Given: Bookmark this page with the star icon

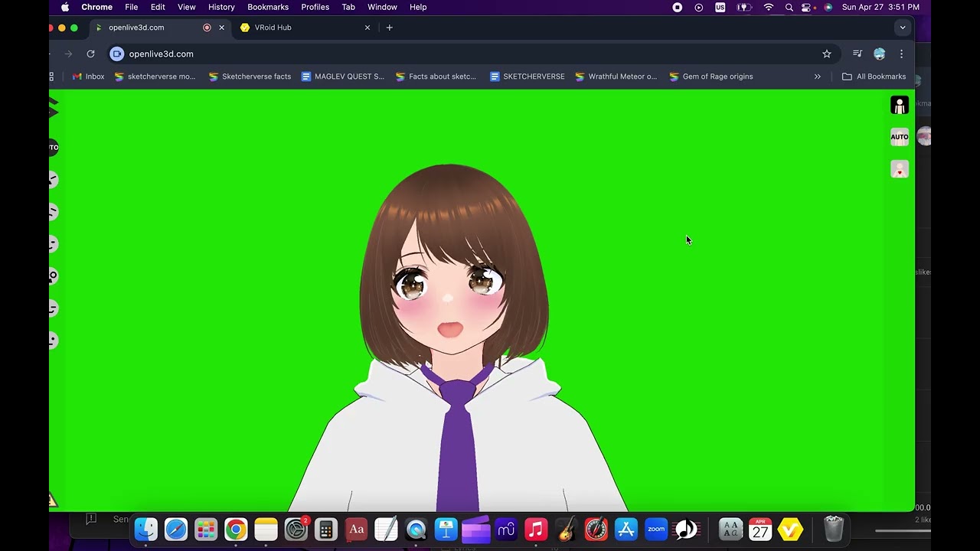Looking at the screenshot, I should pyautogui.click(x=827, y=54).
